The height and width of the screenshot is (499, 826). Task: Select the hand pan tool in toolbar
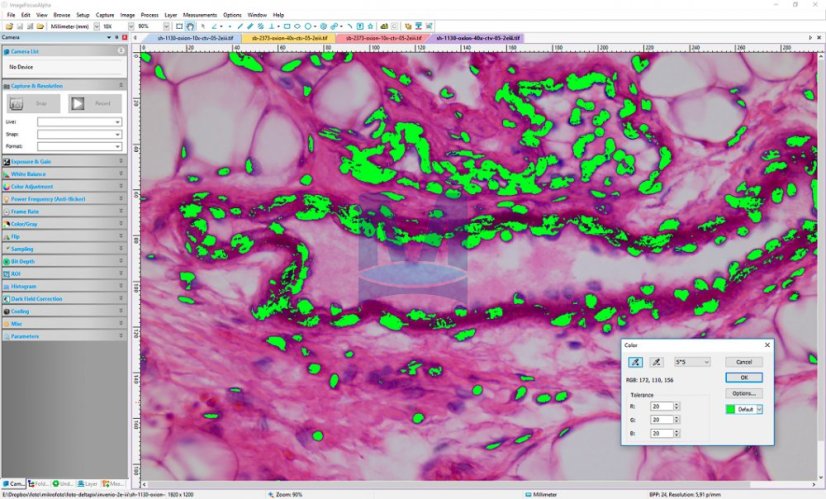pos(190,26)
